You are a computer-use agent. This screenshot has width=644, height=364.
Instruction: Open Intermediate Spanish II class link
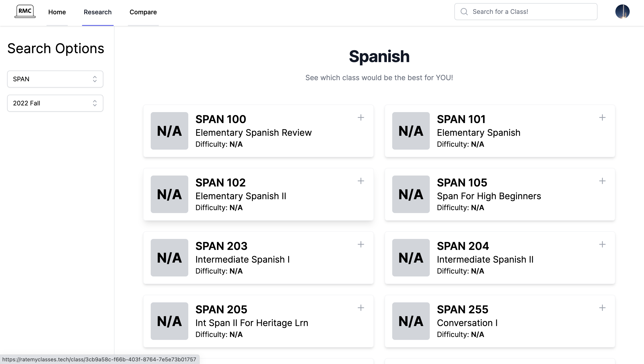coord(485,259)
